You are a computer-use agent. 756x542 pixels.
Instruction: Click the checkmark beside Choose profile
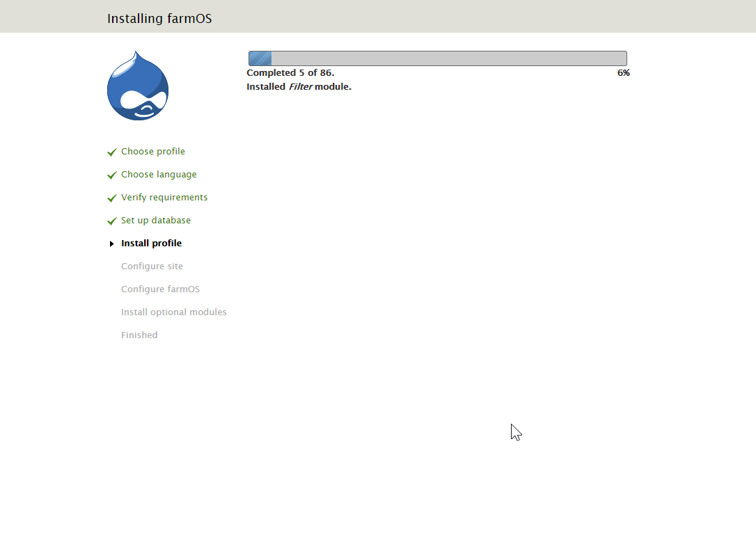(x=112, y=152)
